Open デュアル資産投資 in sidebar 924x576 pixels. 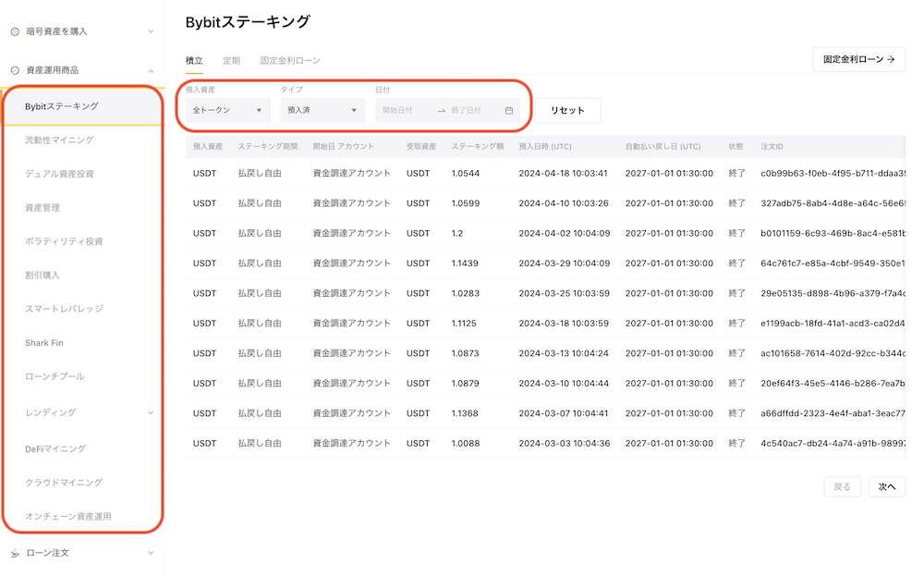point(59,173)
